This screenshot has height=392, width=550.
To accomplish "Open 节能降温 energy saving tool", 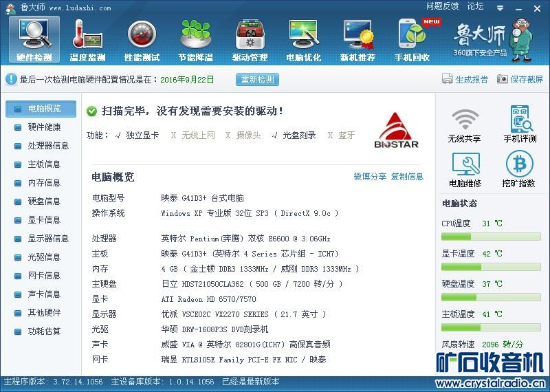I will point(196,40).
